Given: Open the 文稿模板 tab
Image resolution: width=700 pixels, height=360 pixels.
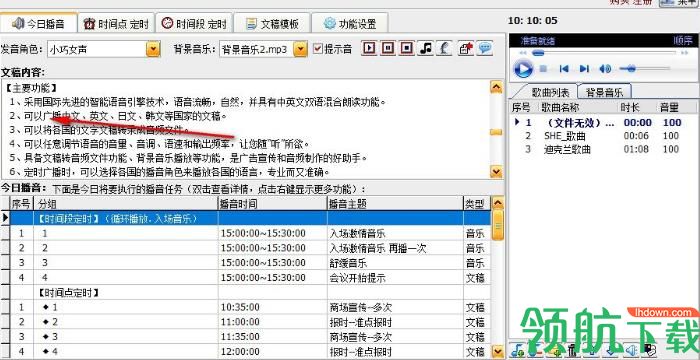Looking at the screenshot, I should point(272,23).
